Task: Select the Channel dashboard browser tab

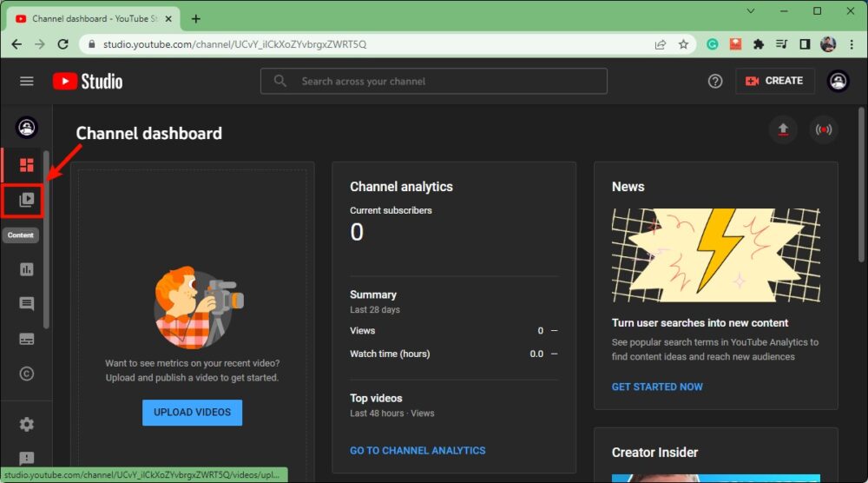Action: point(91,18)
